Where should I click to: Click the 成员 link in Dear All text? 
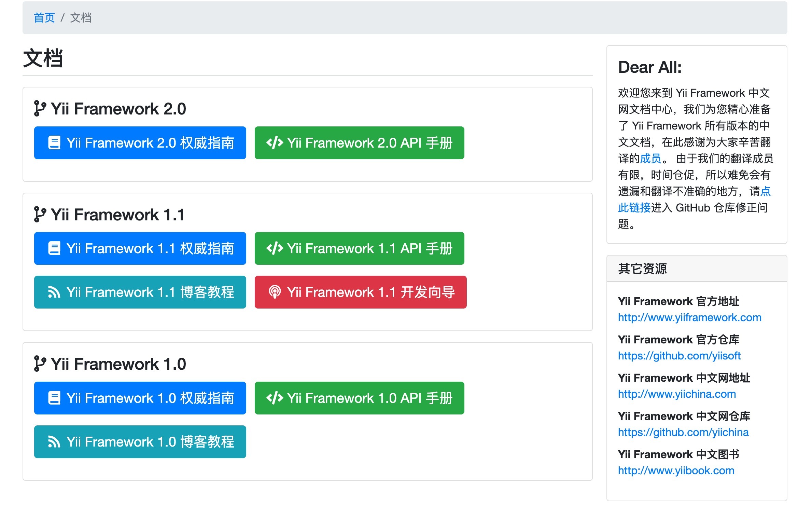tap(651, 159)
